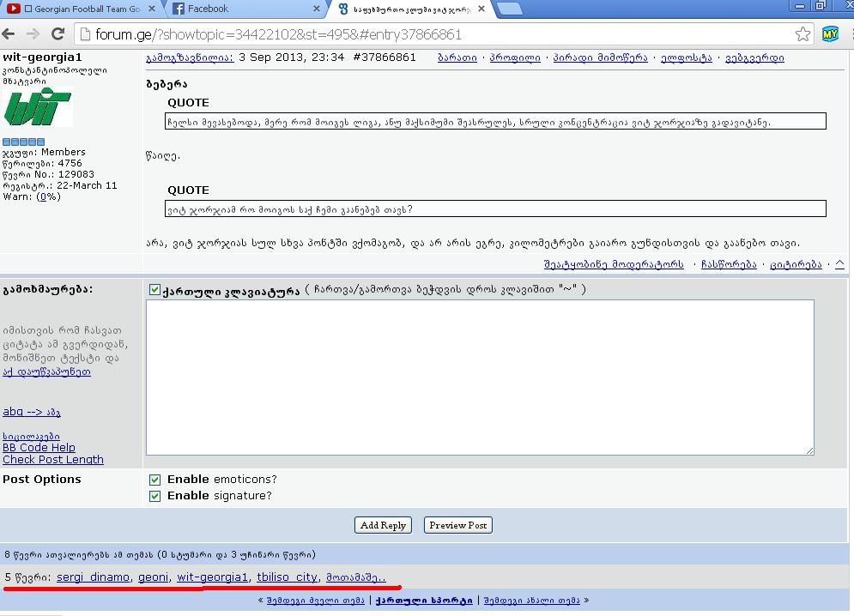
Task: Click the Facebook favicon on the second tab
Action: click(178, 9)
